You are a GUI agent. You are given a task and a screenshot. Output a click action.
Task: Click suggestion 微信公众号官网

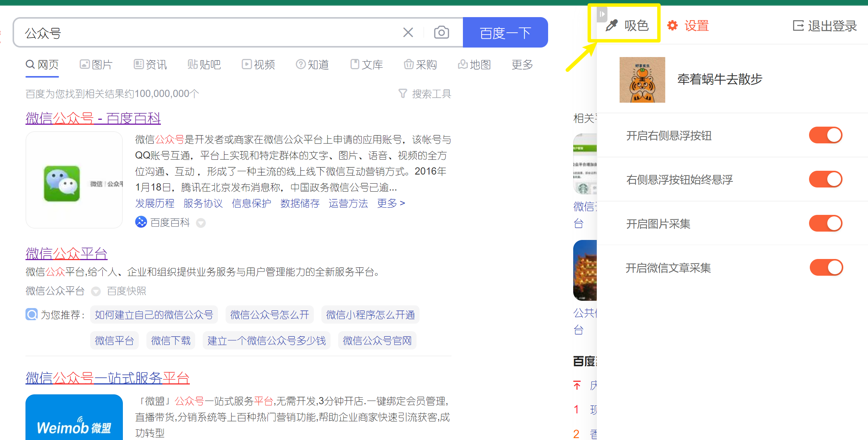(377, 340)
